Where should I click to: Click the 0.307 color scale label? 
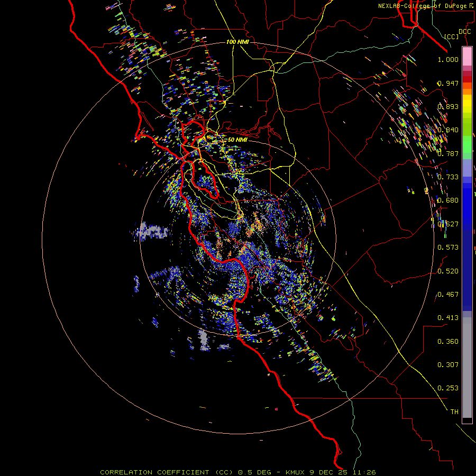click(448, 365)
